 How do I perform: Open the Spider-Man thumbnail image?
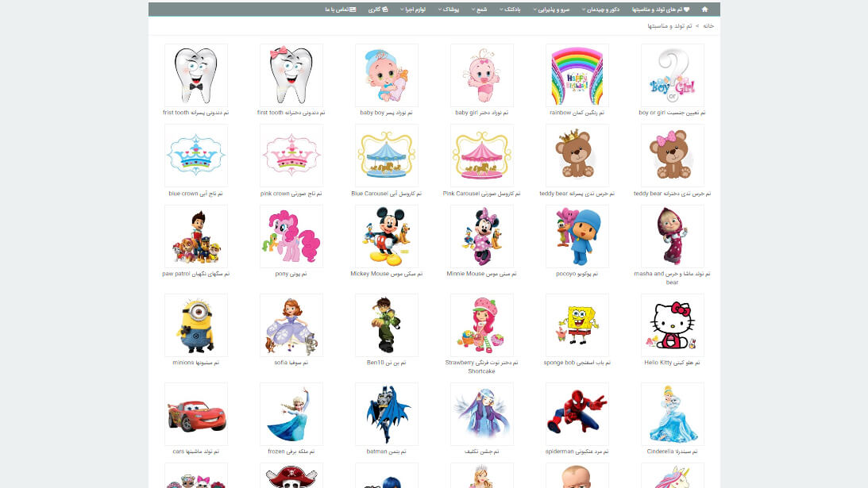point(577,414)
